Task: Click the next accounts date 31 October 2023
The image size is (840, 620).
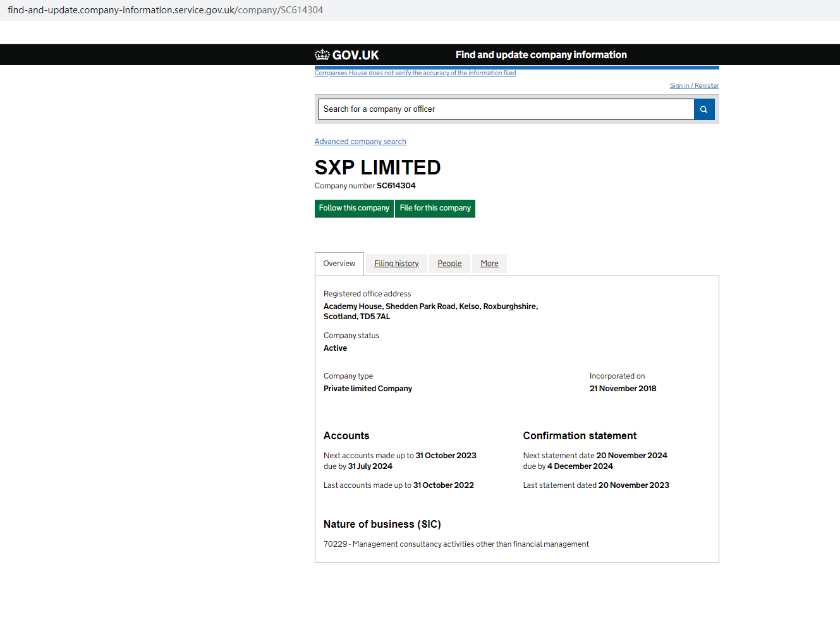Action: click(x=446, y=456)
